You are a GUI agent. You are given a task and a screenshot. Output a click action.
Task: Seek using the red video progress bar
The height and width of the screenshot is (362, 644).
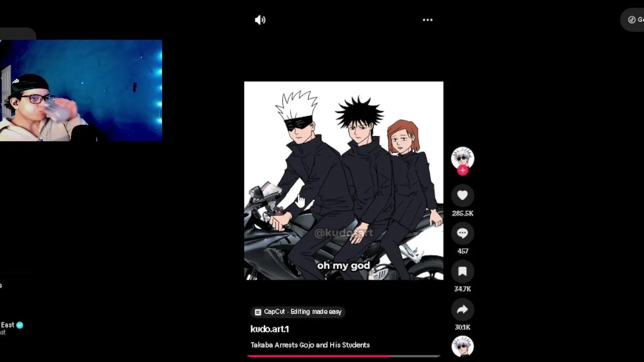pos(344,356)
